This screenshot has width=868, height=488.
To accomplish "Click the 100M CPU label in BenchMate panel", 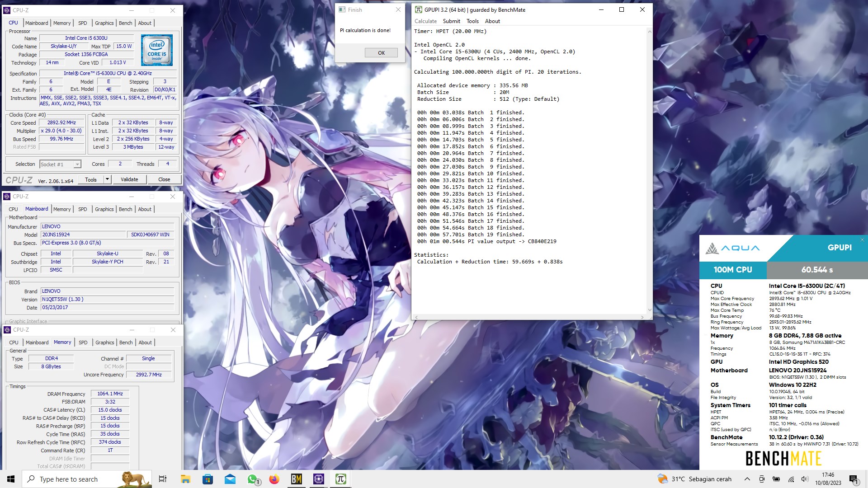I will (733, 270).
